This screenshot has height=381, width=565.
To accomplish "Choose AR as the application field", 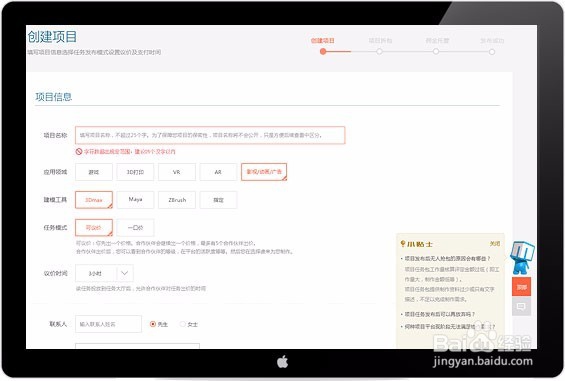I will coord(218,172).
